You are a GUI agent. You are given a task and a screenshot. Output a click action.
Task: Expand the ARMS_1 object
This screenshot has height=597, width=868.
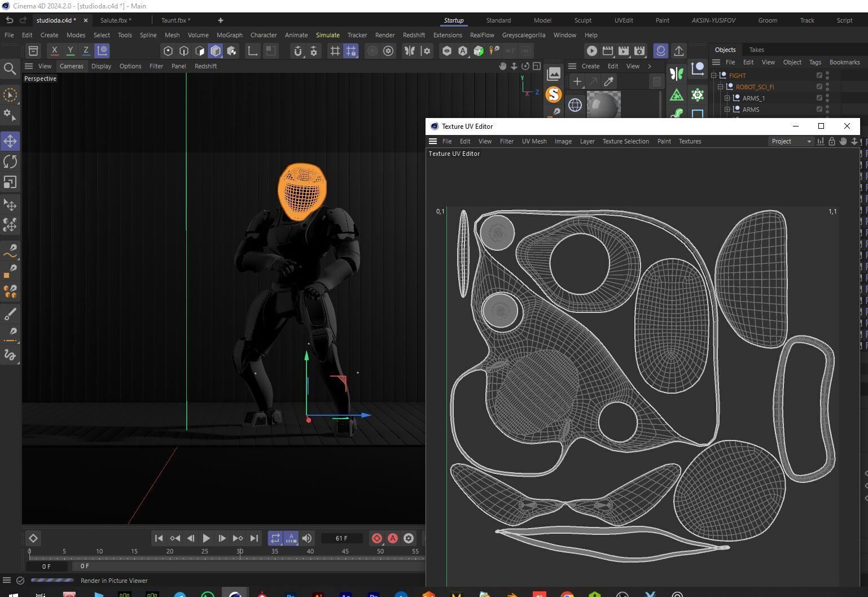click(727, 98)
